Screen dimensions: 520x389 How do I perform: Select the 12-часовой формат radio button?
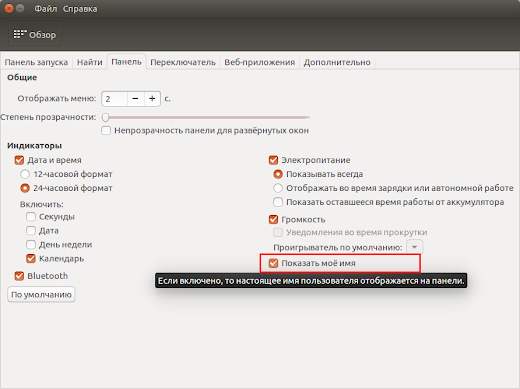tap(25, 174)
